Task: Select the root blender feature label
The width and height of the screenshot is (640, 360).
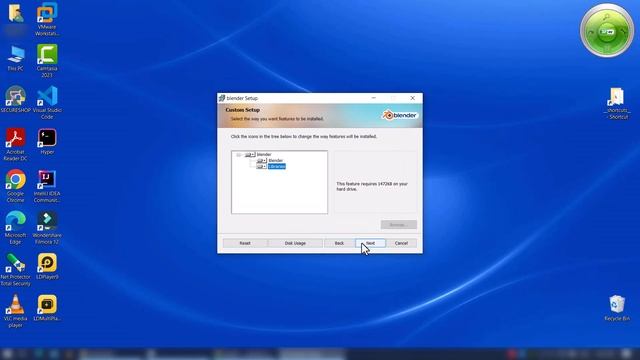Action: 264,155
